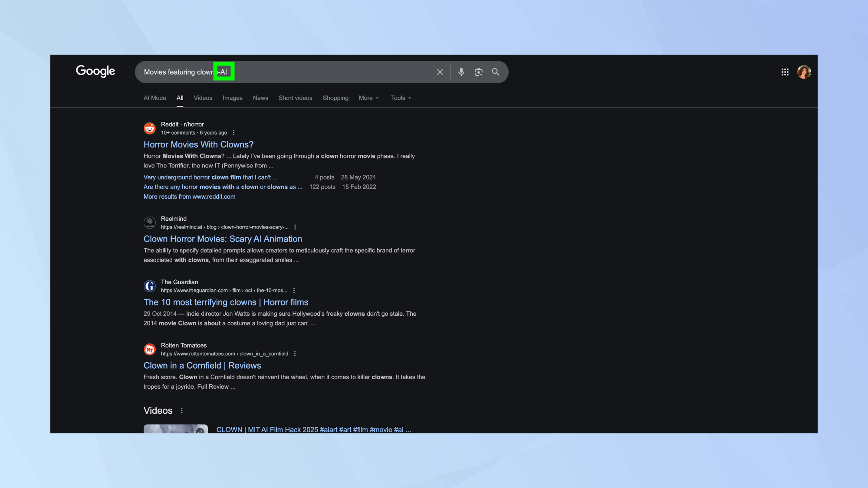Open the Google apps grid
Image resolution: width=868 pixels, height=488 pixels.
[x=785, y=72]
